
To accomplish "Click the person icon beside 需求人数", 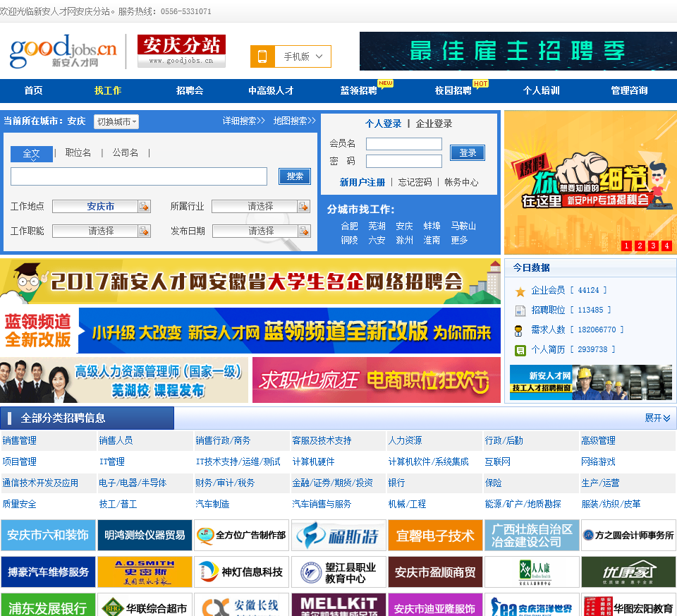I will 518,331.
